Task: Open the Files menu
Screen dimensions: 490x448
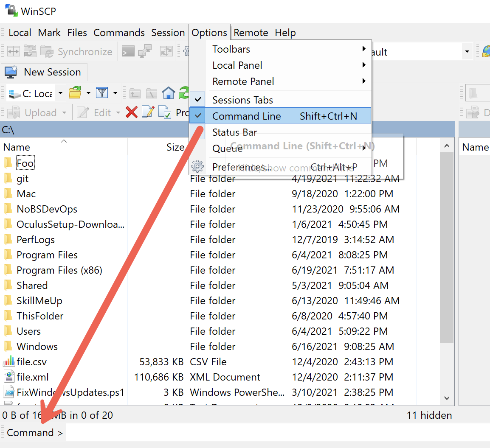Action: coord(77,33)
